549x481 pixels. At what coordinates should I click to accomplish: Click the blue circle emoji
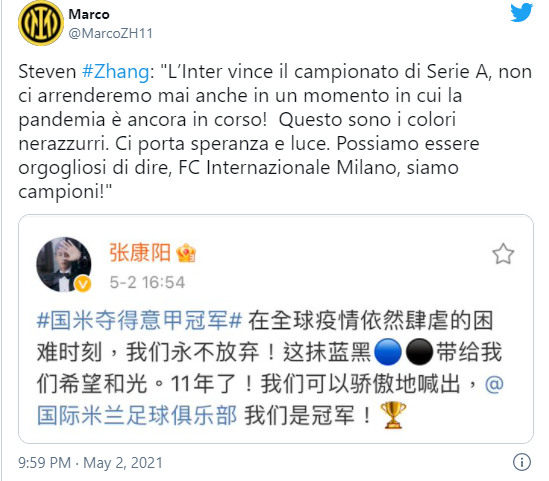388,352
